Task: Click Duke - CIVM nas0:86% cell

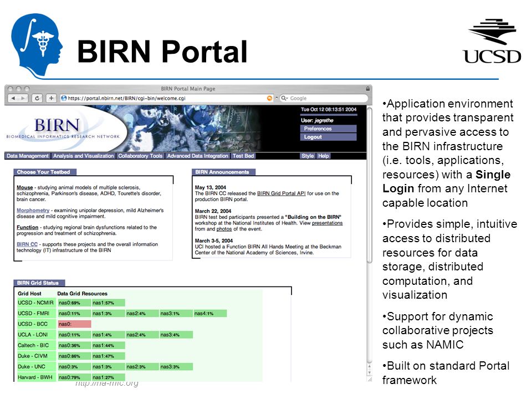Action: (74, 356)
